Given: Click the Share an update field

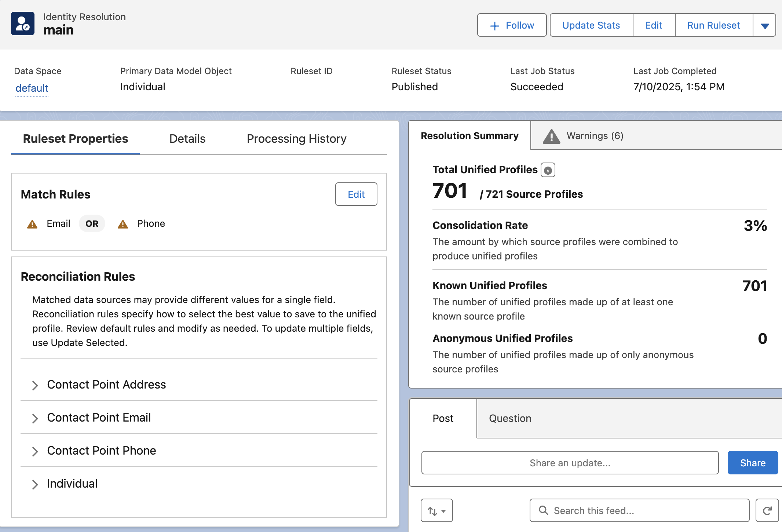Looking at the screenshot, I should [570, 463].
